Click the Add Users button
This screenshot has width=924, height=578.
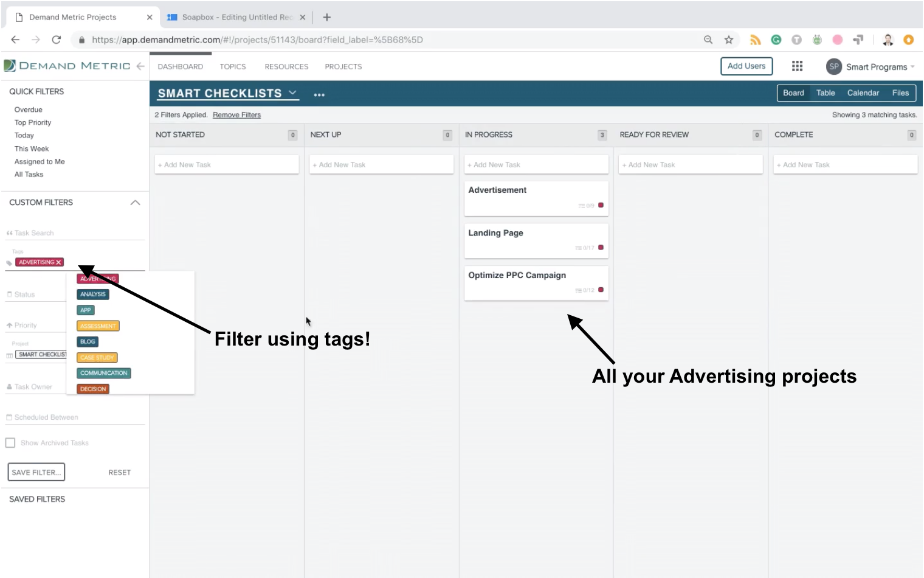(x=746, y=66)
